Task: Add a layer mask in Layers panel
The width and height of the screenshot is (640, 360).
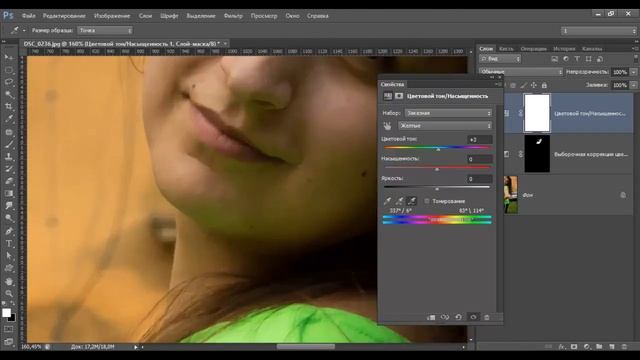Action: pyautogui.click(x=574, y=347)
